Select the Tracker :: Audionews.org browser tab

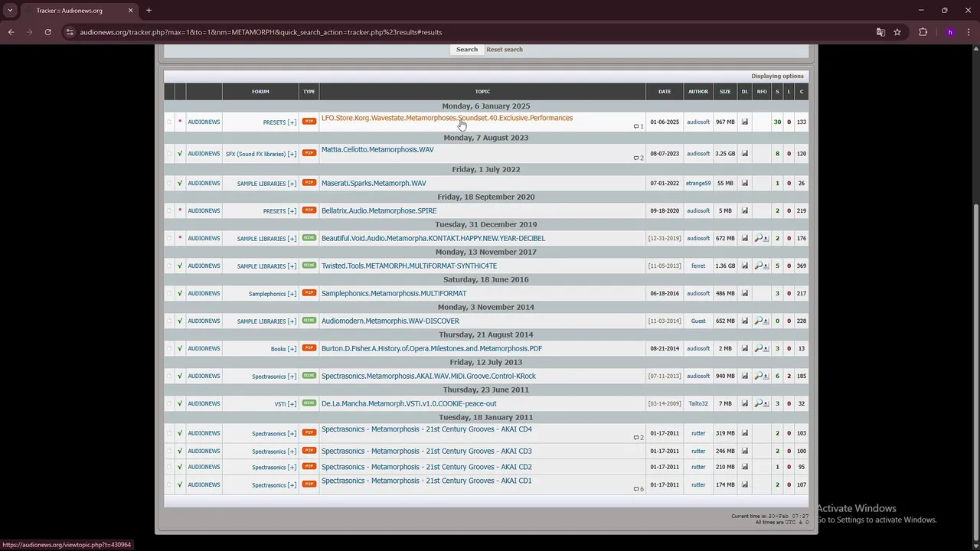[78, 11]
